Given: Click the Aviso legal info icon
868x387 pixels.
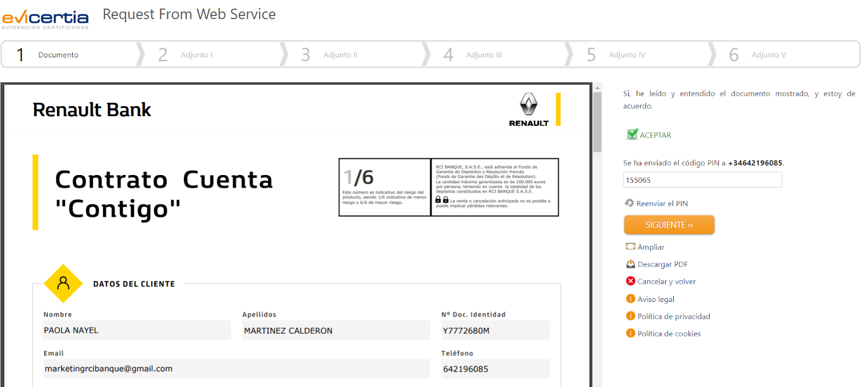Looking at the screenshot, I should click(630, 299).
